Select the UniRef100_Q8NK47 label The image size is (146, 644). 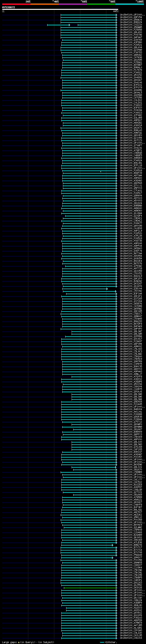(x=131, y=316)
